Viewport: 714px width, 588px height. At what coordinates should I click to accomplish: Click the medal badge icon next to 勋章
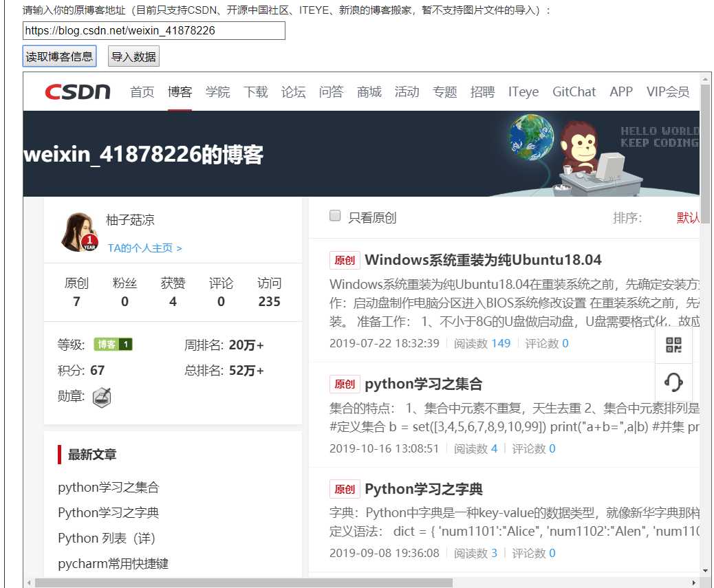point(102,398)
